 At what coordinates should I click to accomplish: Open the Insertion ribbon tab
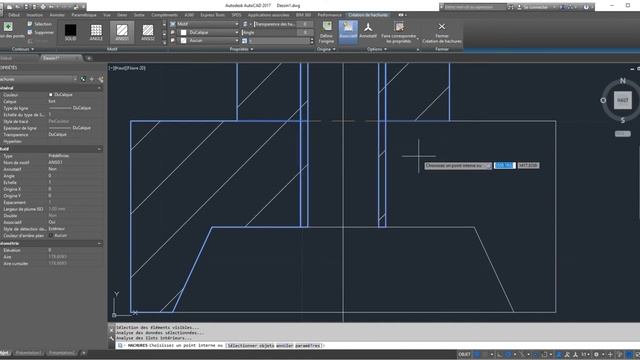(x=35, y=15)
